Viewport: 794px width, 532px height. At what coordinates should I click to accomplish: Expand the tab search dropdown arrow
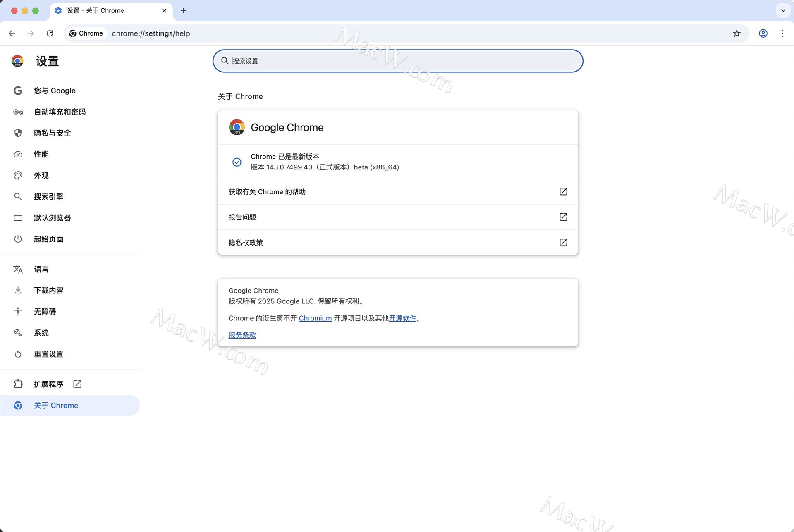click(x=783, y=11)
